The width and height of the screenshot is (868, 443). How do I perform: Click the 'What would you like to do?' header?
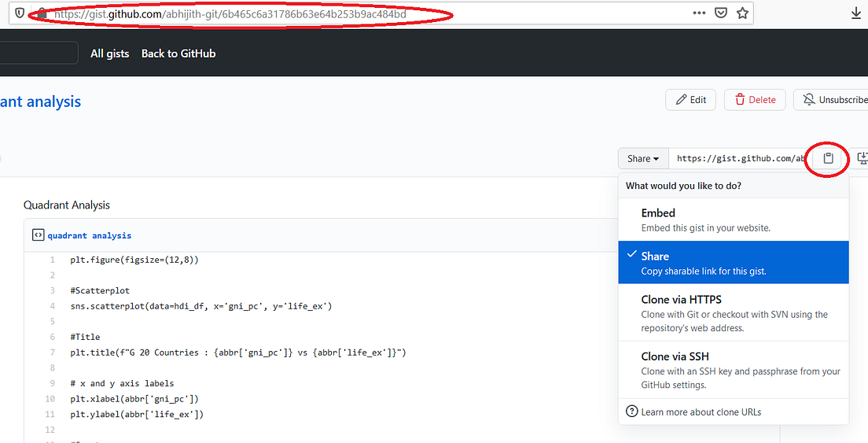pos(683,186)
